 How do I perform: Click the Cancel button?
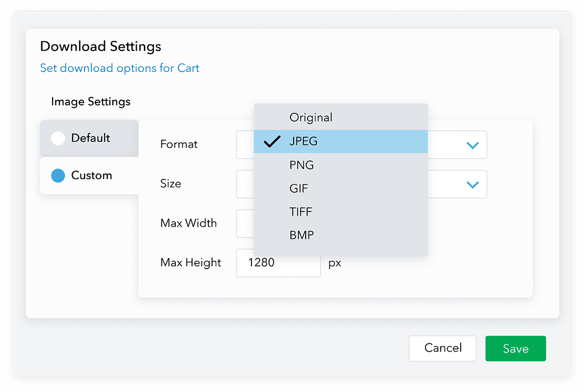[442, 348]
